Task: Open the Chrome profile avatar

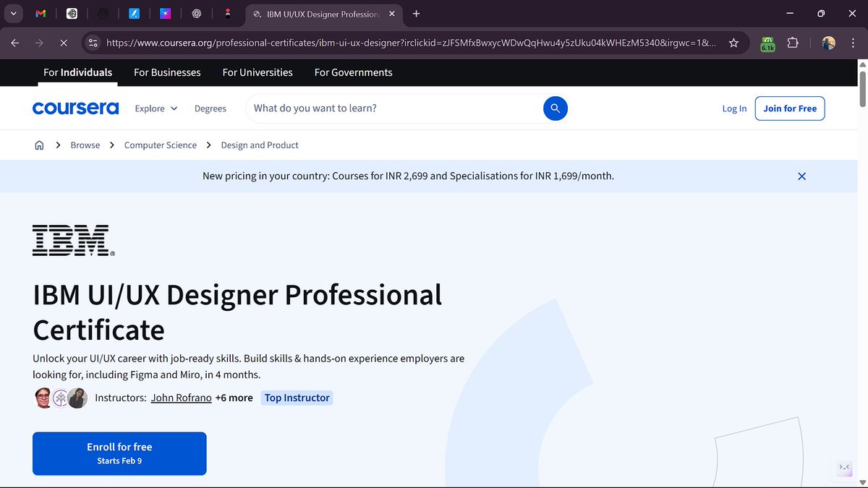Action: [829, 43]
